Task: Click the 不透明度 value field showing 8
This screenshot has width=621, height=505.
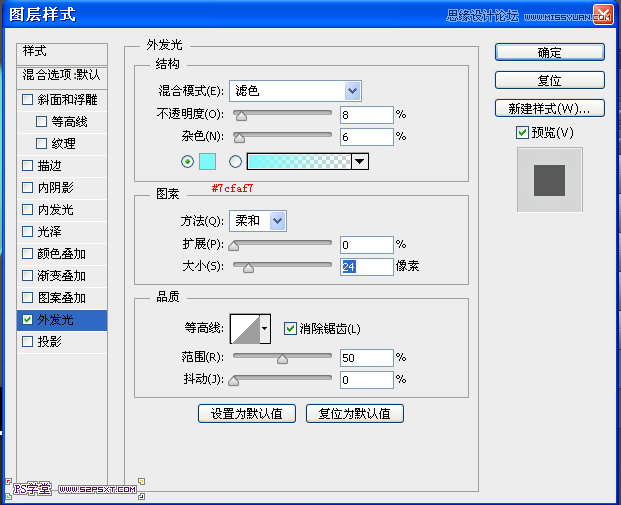Action: click(367, 115)
